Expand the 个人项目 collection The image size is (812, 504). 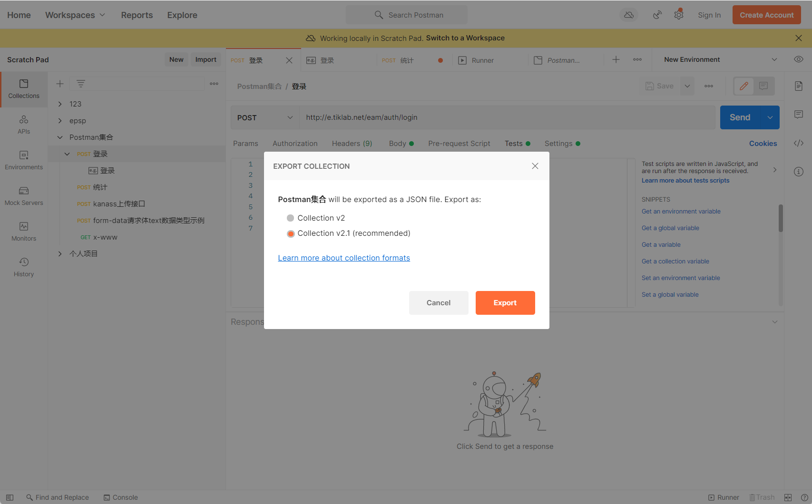click(60, 254)
